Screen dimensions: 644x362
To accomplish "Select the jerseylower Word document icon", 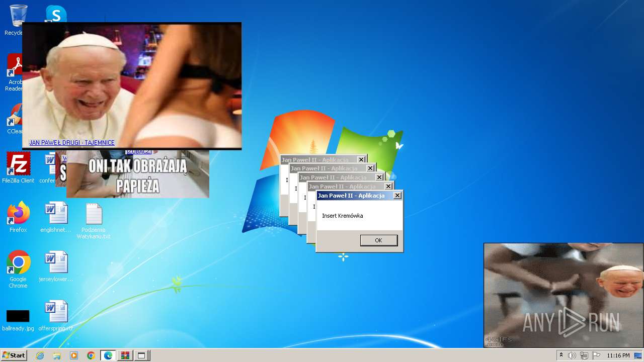I will pos(56,266).
